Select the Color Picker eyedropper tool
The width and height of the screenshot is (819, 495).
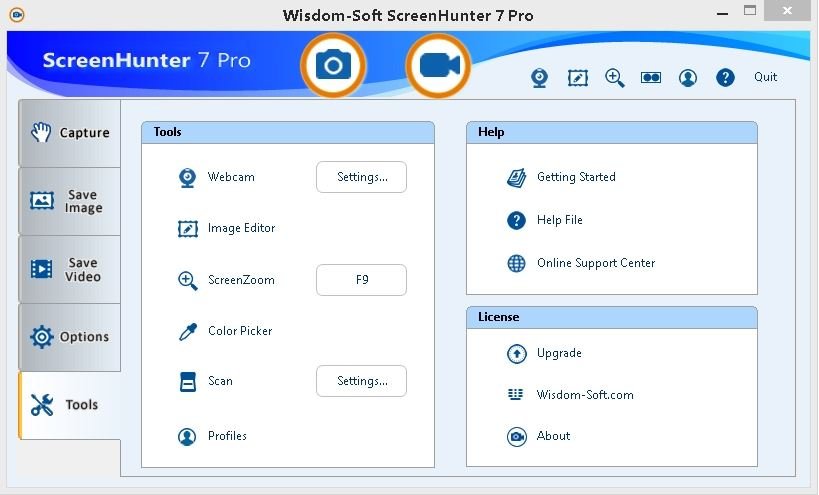coord(239,331)
